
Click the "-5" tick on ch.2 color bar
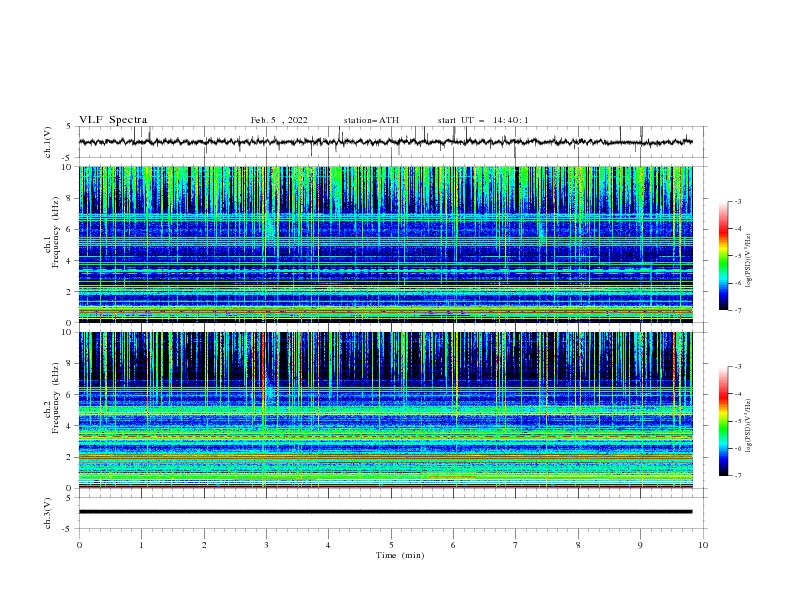(x=737, y=421)
